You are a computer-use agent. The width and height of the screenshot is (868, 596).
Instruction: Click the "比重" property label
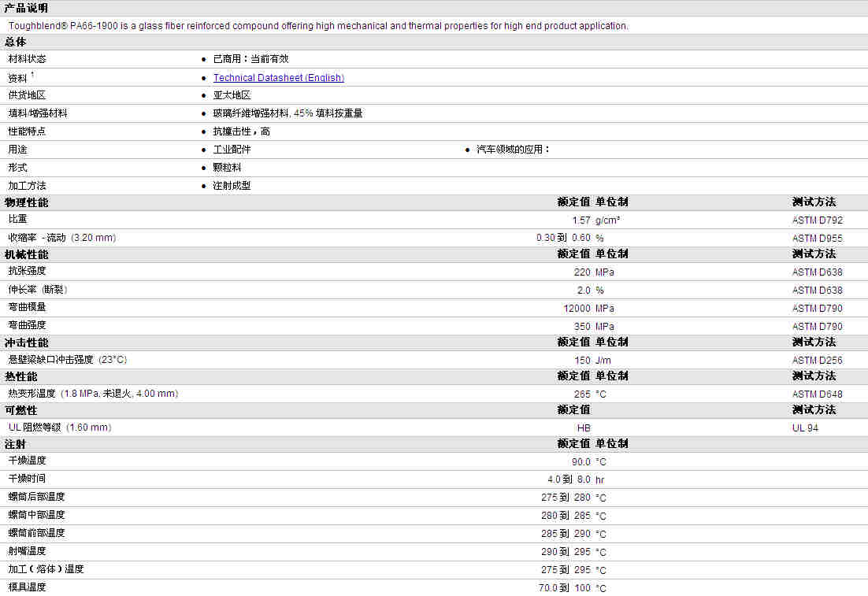click(x=17, y=219)
